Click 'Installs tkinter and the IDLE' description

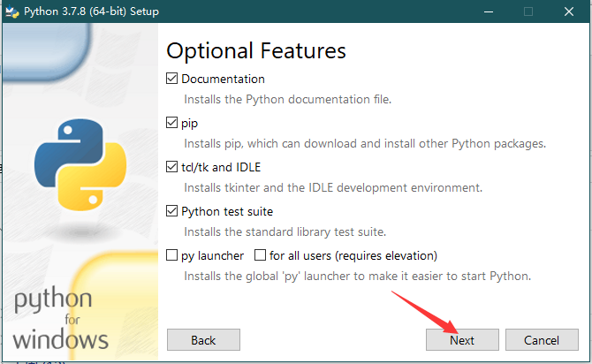[x=333, y=187]
